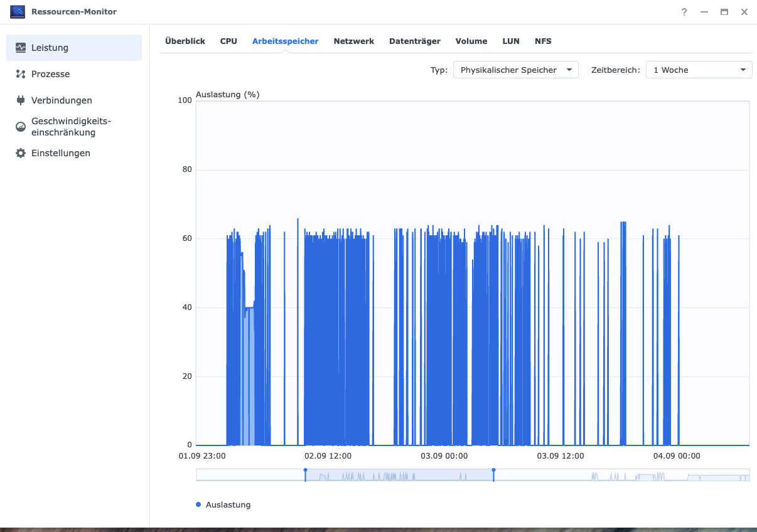Switch to the NFS tab
Screen dimensions: 757x532
click(x=544, y=41)
